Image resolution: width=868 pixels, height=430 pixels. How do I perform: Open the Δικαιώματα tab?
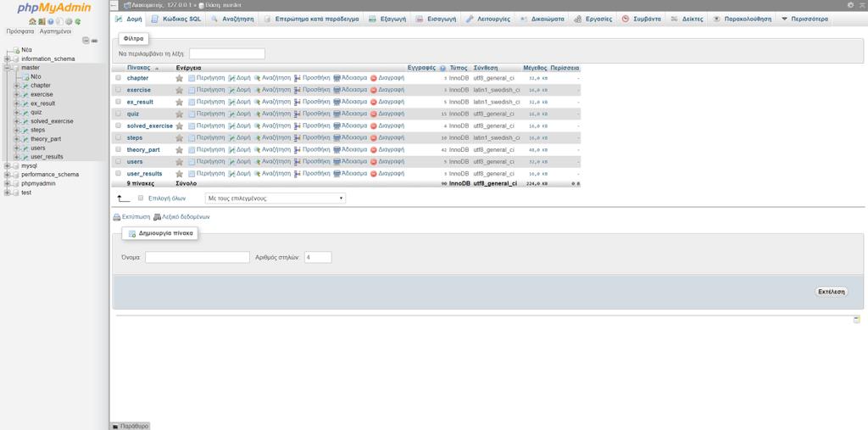pyautogui.click(x=542, y=19)
